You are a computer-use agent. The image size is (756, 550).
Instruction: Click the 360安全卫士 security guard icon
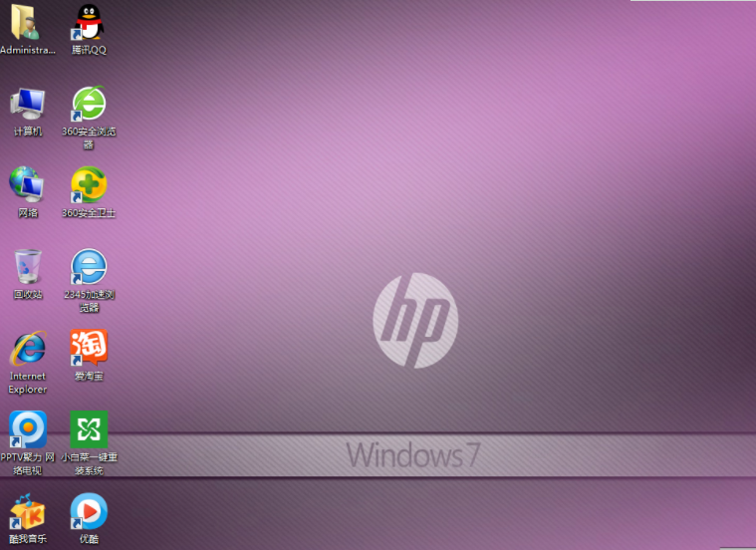89,184
